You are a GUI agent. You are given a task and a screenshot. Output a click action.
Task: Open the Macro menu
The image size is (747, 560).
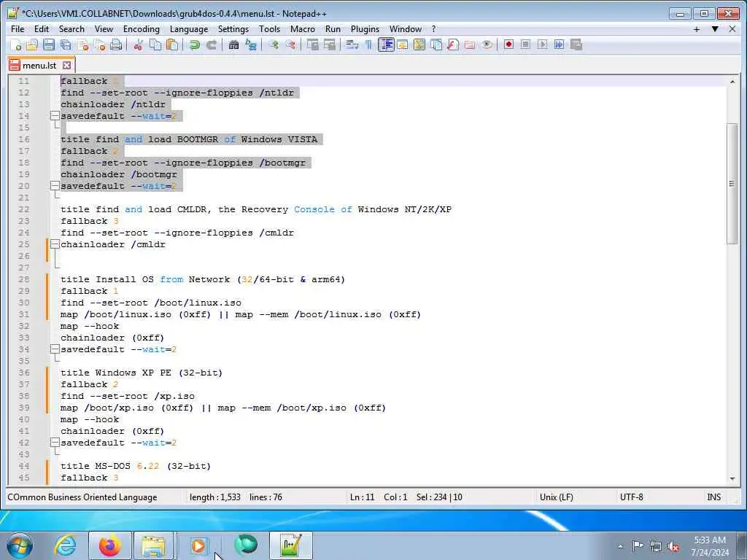[303, 29]
